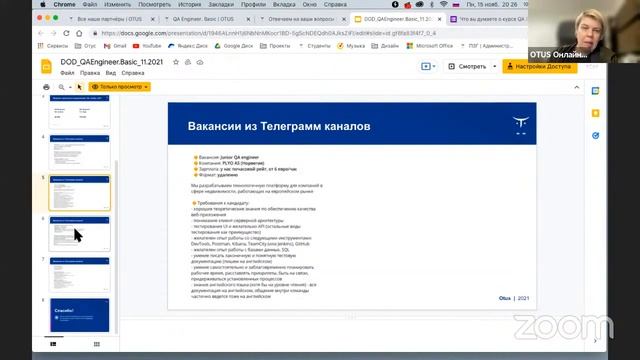This screenshot has width=640, height=360.
Task: Open the Музыка bookmark
Action: pos(351,46)
